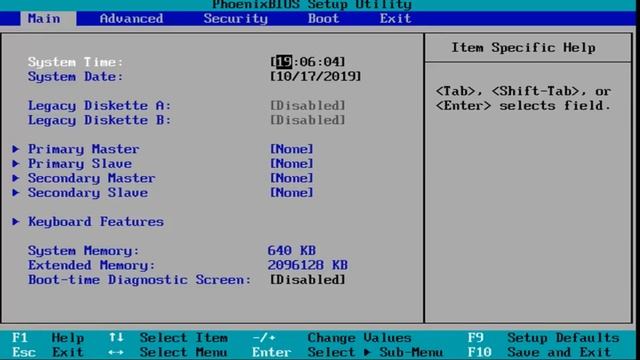
Task: Expand the Secondary Slave arrow
Action: pos(16,193)
